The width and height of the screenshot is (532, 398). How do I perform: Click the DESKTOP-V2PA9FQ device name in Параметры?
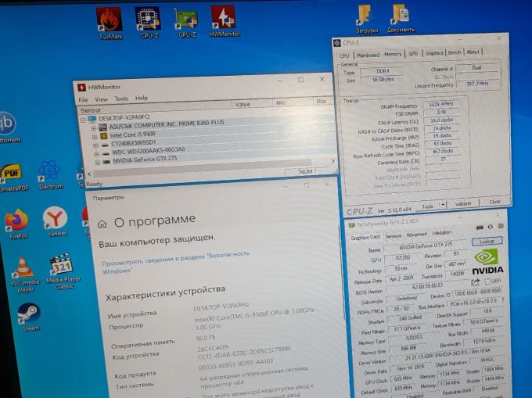point(221,307)
